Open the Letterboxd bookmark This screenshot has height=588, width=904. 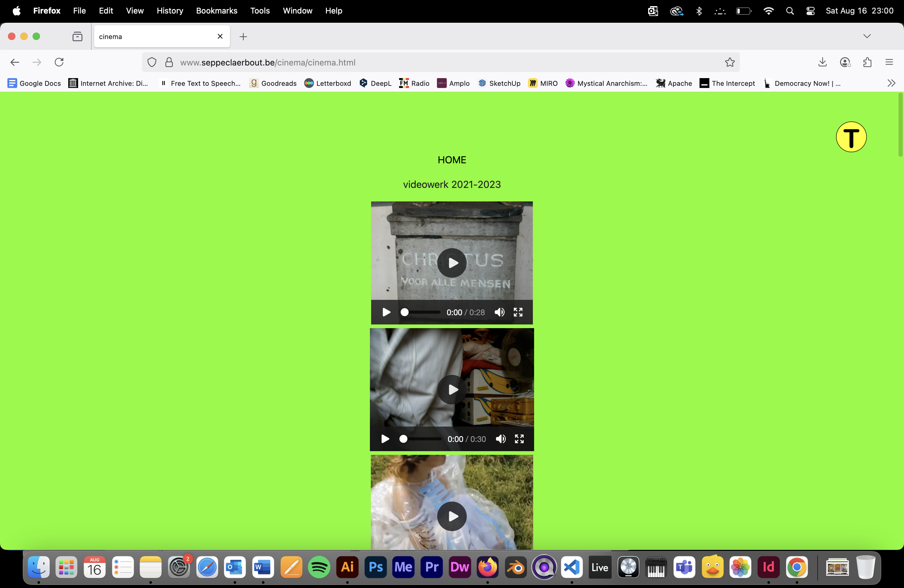pyautogui.click(x=328, y=83)
